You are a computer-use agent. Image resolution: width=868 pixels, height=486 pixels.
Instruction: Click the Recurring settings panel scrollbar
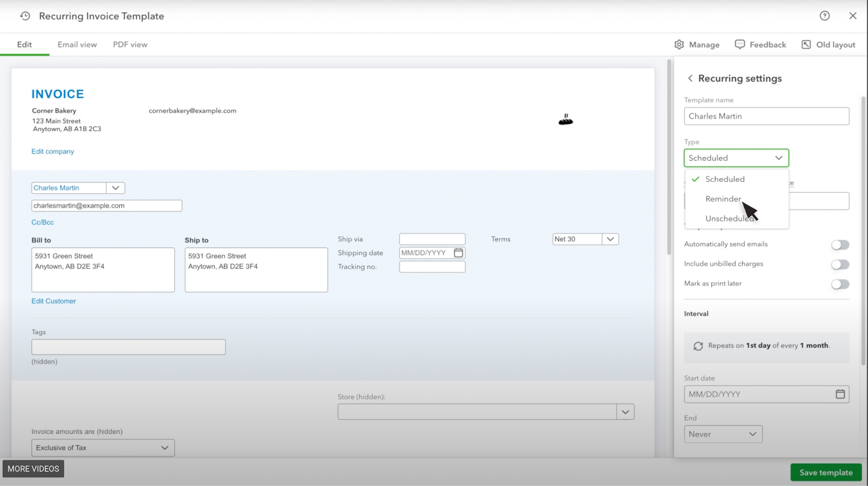pyautogui.click(x=864, y=231)
